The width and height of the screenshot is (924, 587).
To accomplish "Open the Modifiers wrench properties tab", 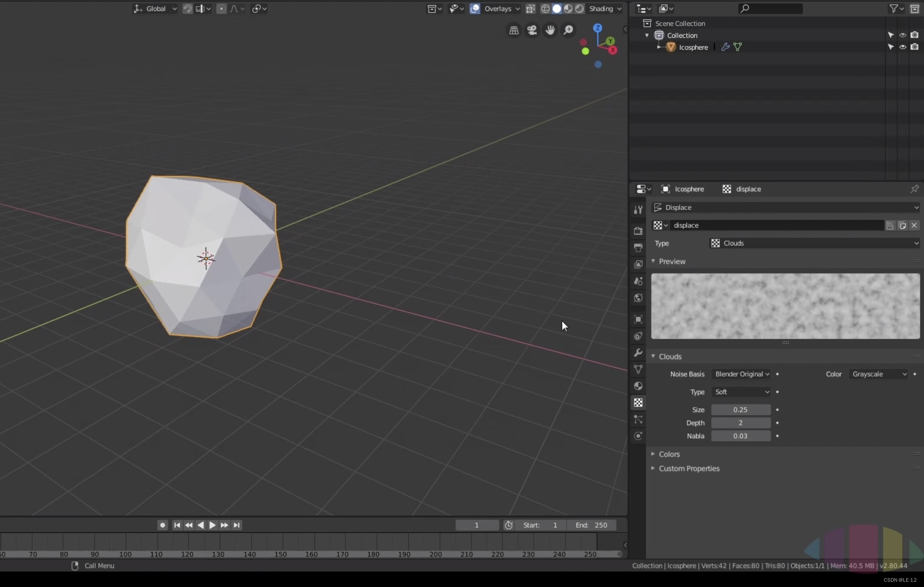I will click(x=638, y=353).
